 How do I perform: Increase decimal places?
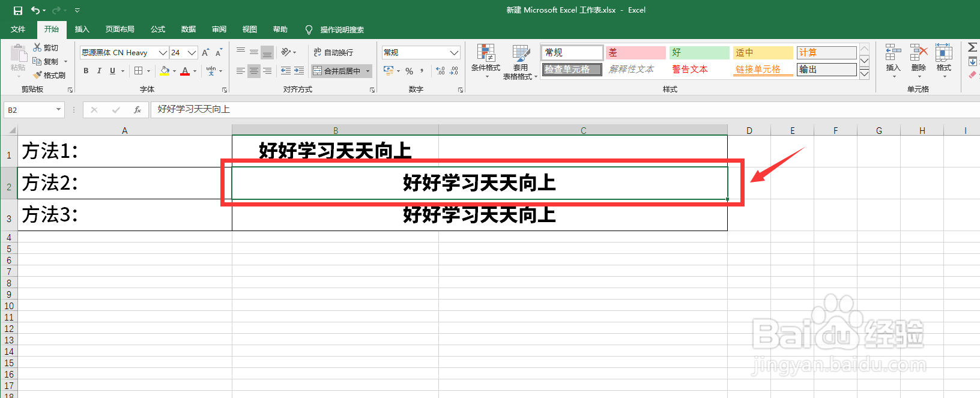441,71
